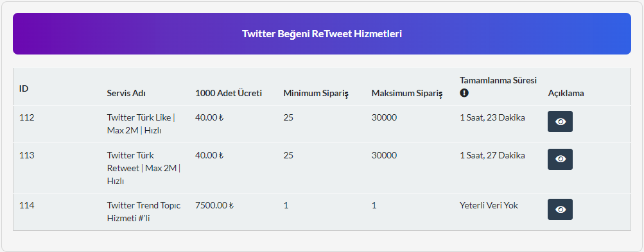This screenshot has width=644, height=252.
Task: Open description eye icon for service 112
Action: pos(560,121)
